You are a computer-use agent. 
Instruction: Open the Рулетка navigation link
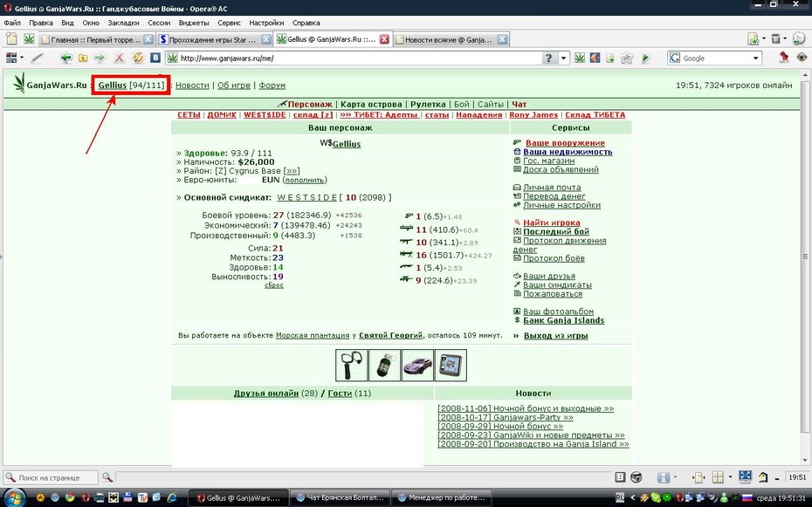pos(428,104)
